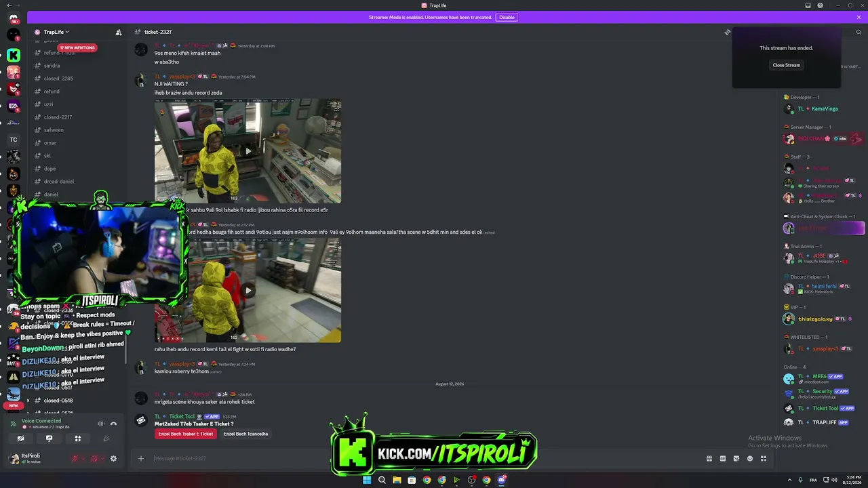The image size is (868, 488).
Task: Open the voice activities launcher icon
Action: [78, 439]
